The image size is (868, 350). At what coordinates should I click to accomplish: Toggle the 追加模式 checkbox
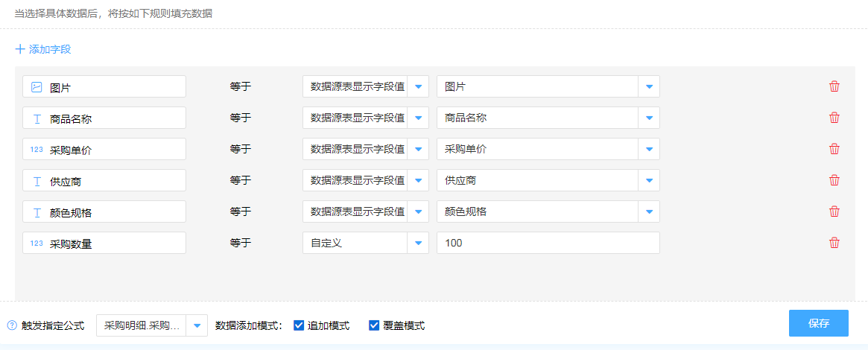[299, 325]
